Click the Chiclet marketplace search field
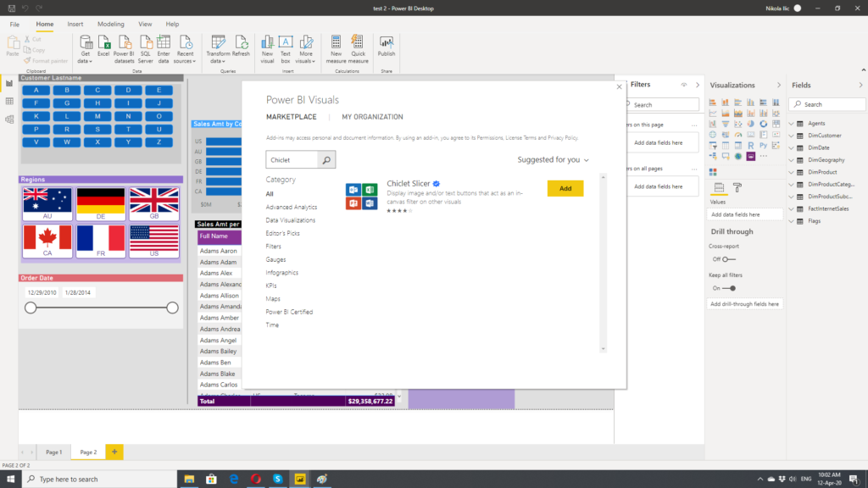 tap(292, 160)
